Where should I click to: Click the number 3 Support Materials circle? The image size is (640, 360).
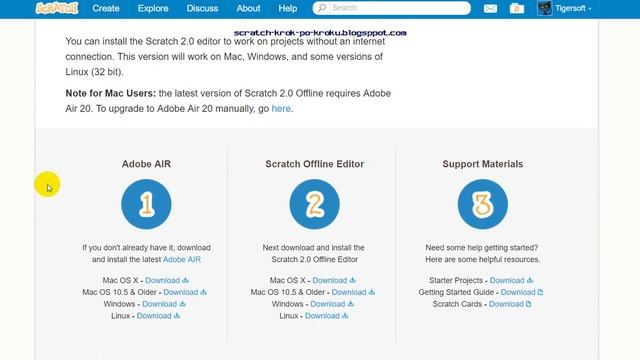coord(482,204)
